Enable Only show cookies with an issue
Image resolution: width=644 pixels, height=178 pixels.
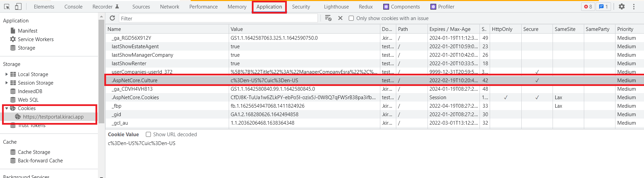351,18
